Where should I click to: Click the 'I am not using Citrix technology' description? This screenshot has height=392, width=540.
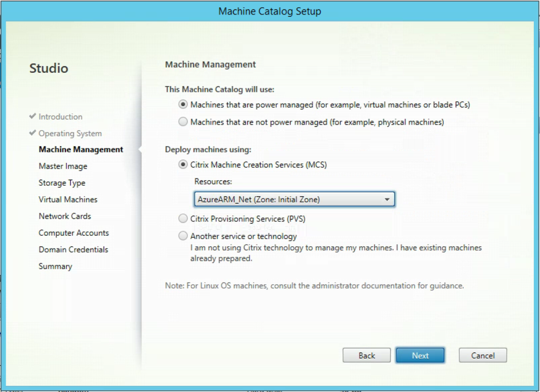click(336, 253)
